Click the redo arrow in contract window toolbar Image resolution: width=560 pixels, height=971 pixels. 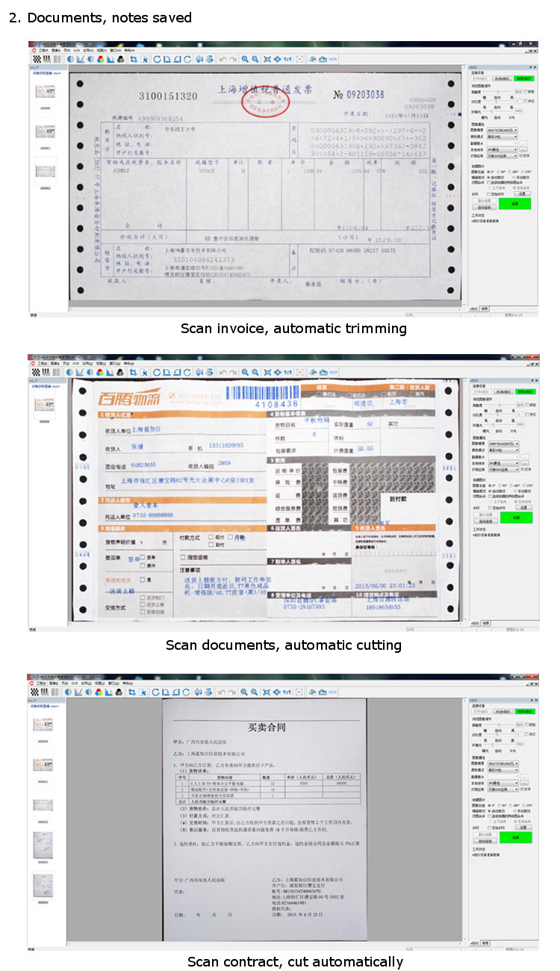(x=233, y=692)
